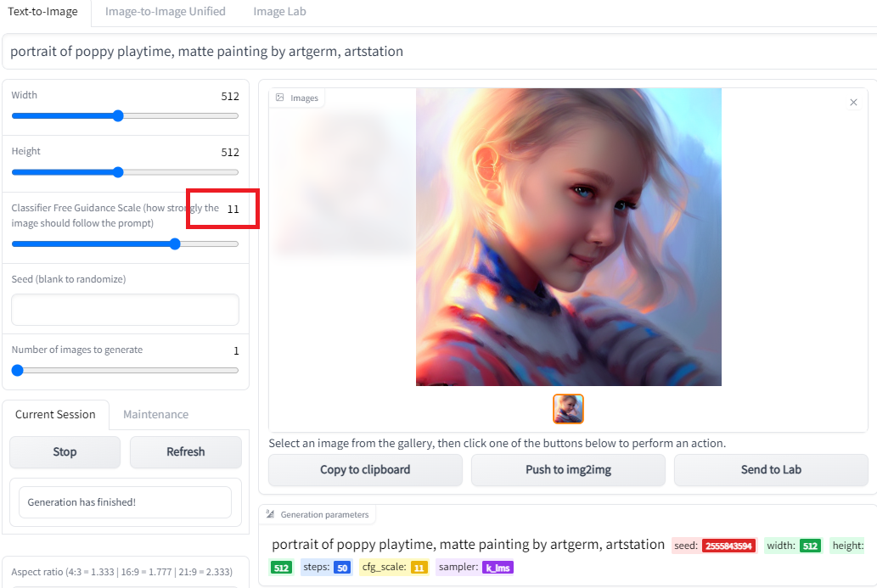
Task: Click the Stop button
Action: click(x=65, y=451)
